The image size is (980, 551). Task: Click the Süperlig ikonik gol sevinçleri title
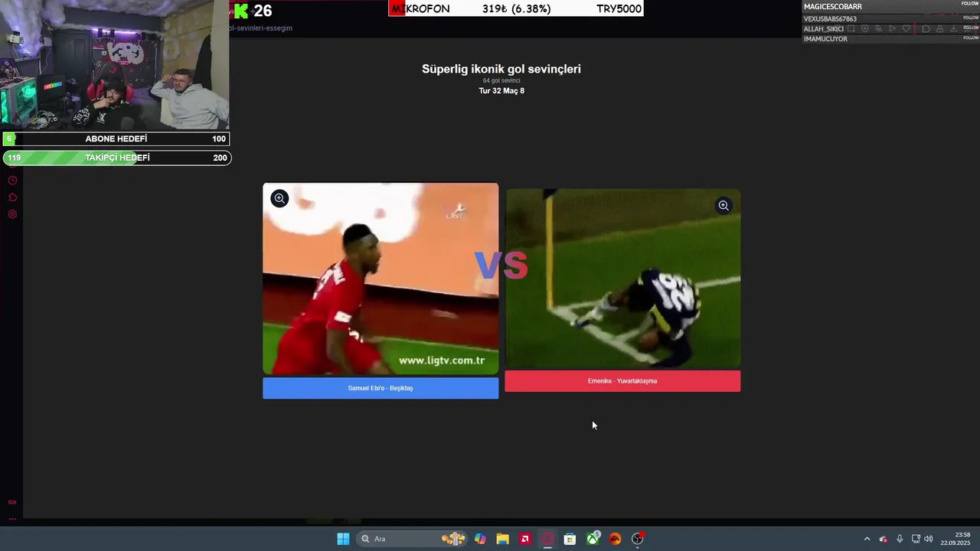coord(501,69)
